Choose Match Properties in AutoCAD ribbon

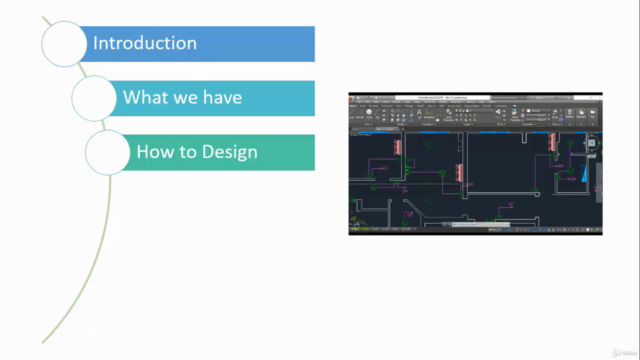[x=515, y=115]
